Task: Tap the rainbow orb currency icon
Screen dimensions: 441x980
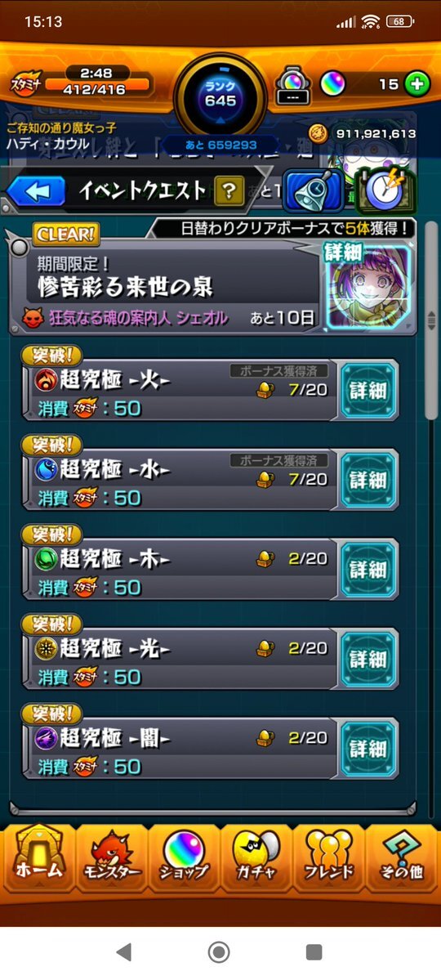Action: tap(333, 83)
